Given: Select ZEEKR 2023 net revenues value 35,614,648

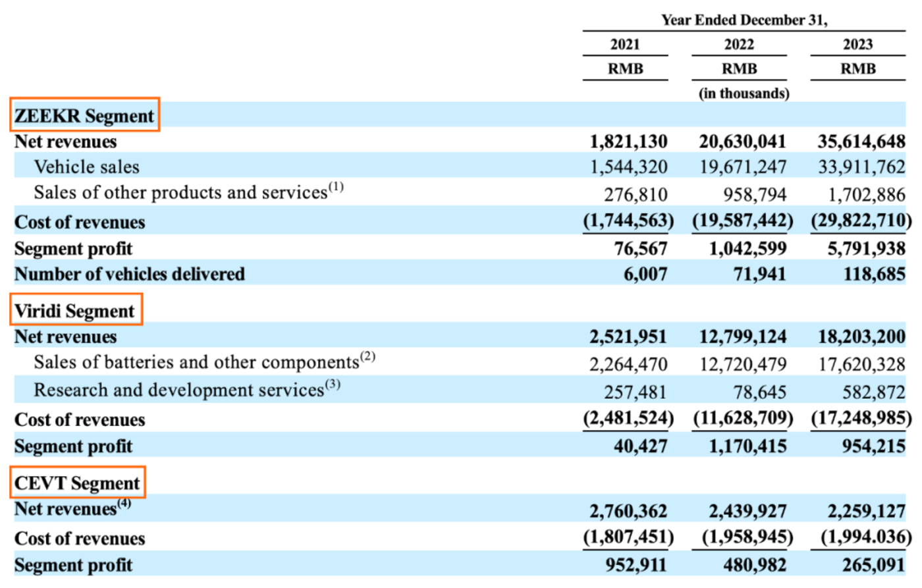Looking at the screenshot, I should tap(861, 142).
